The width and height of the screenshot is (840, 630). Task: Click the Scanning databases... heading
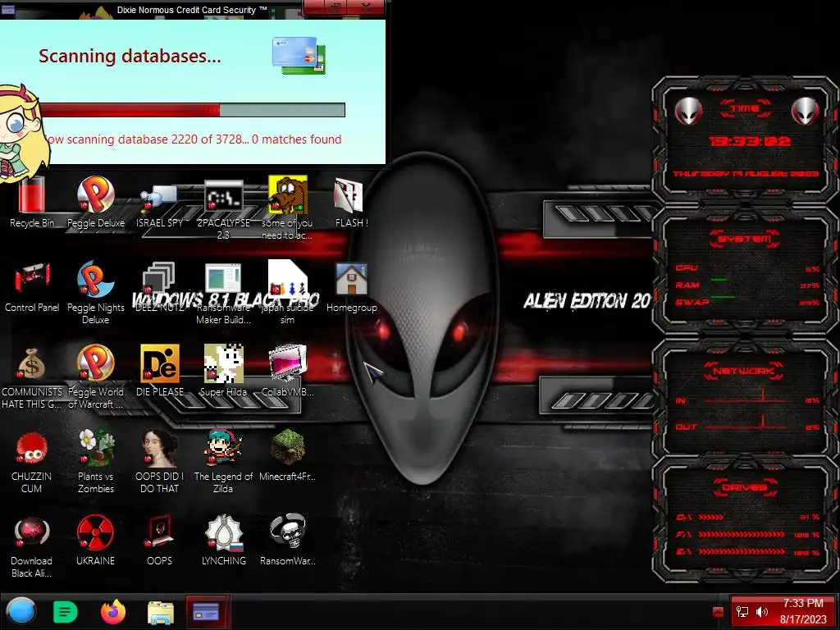point(130,57)
